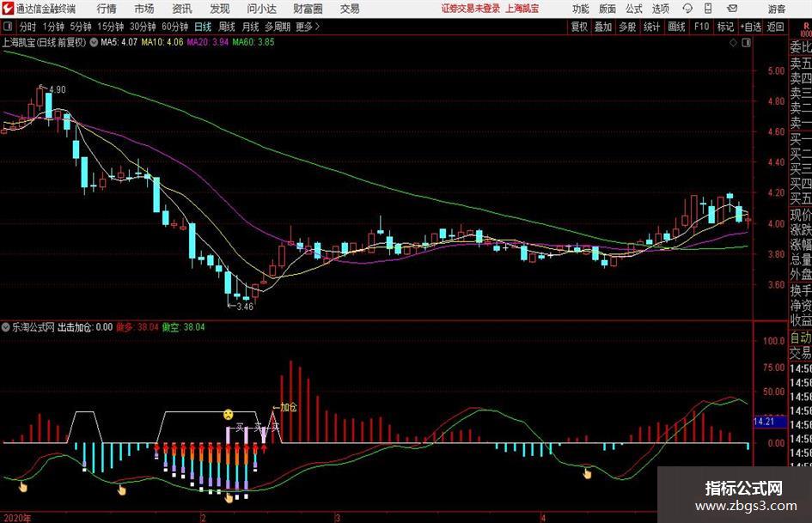Click the TongDaXin red app logo
812x523 pixels.
[x=9, y=9]
